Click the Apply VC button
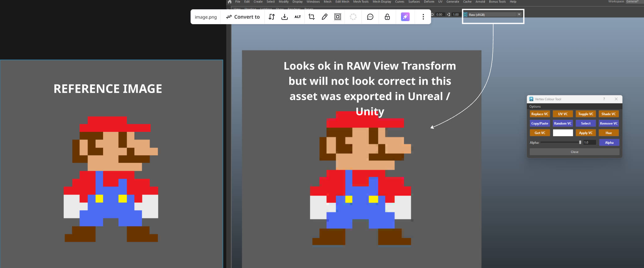Image resolution: width=644 pixels, height=268 pixels. 586,133
